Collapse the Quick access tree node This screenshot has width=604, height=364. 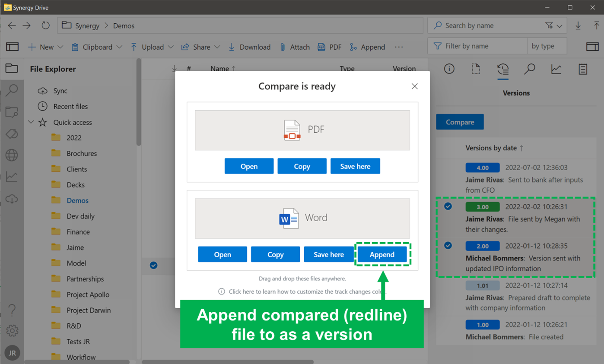pos(31,122)
